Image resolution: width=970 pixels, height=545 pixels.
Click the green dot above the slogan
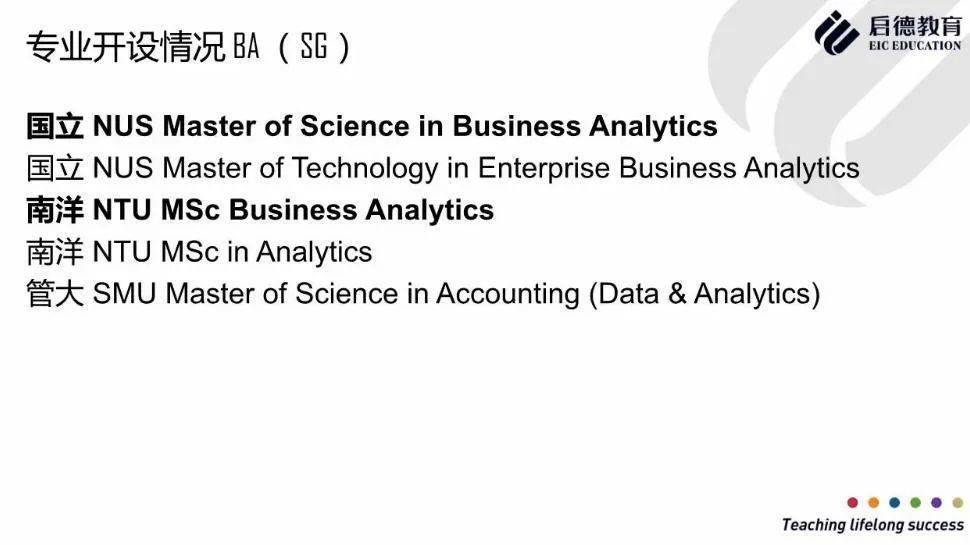tap(915, 503)
